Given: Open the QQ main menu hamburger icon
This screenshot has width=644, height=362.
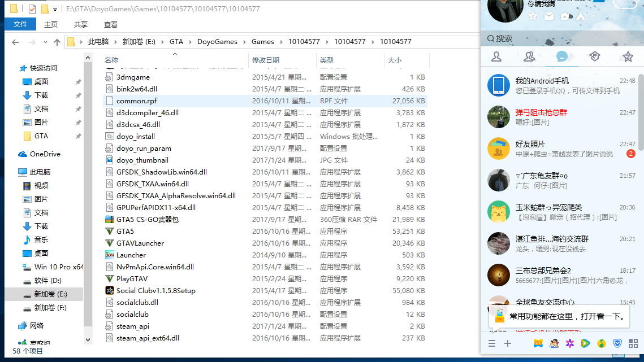Looking at the screenshot, I should point(492,343).
